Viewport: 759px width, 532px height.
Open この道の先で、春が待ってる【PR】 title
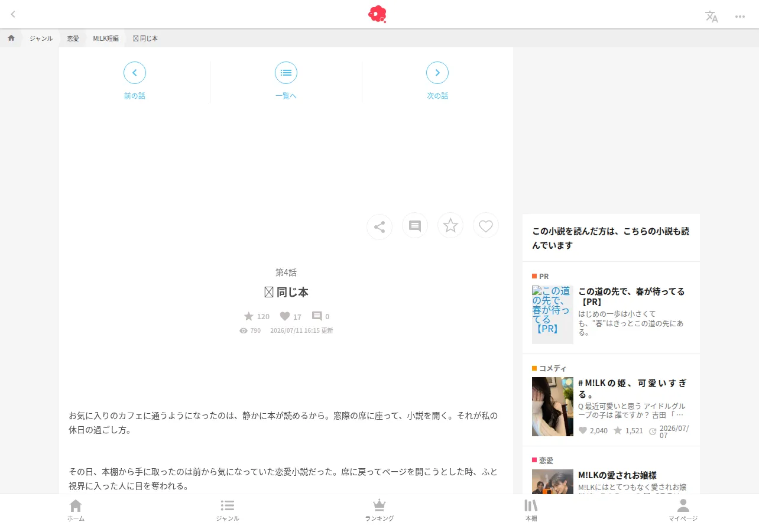(x=631, y=297)
